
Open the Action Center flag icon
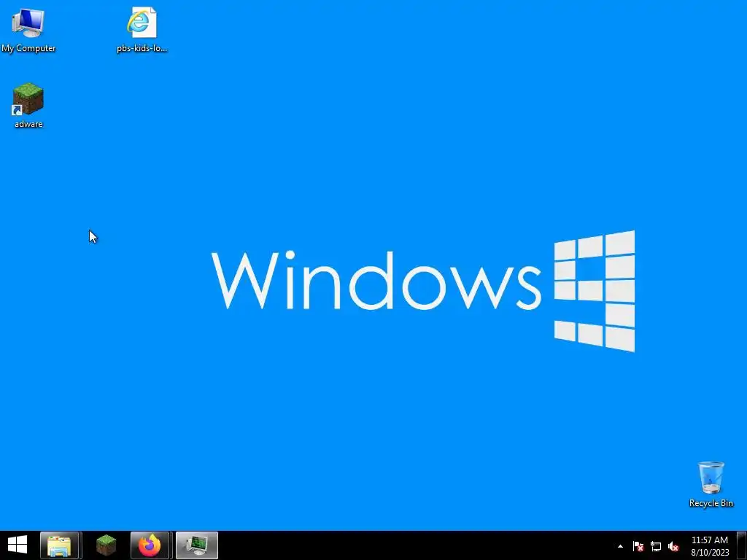(638, 547)
